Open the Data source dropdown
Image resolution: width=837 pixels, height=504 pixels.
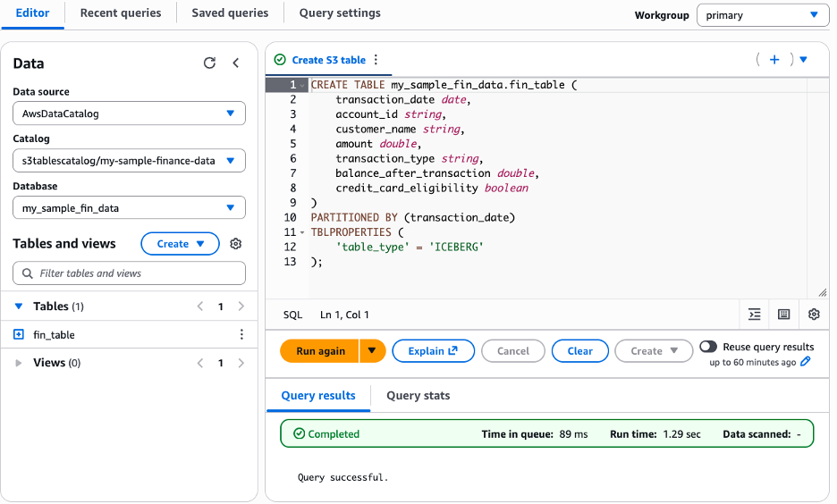click(129, 113)
